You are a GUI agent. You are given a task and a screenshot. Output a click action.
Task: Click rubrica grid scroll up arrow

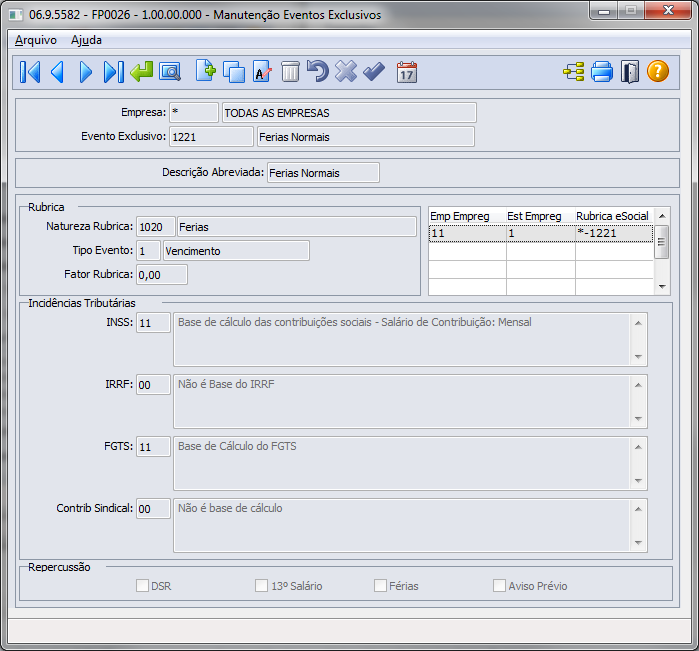point(662,216)
